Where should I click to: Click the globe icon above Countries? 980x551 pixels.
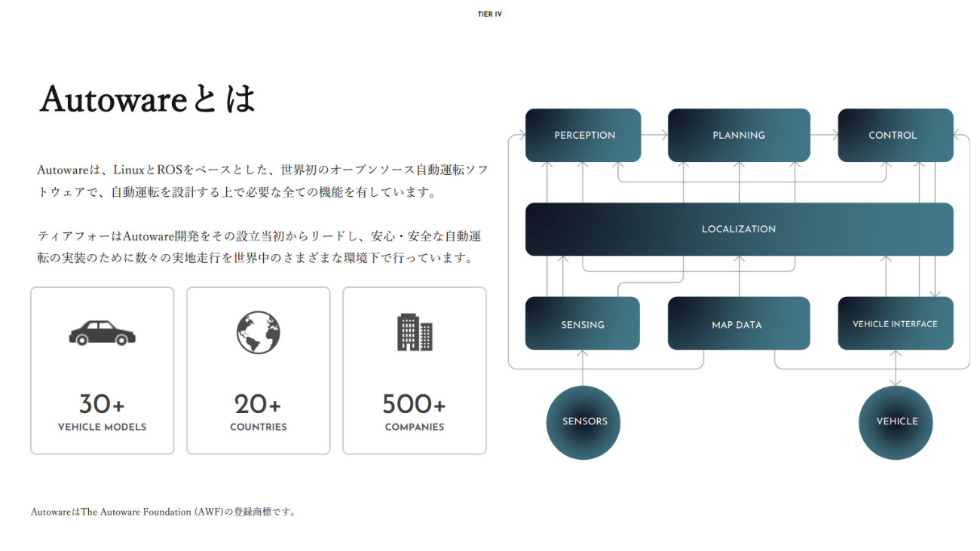point(259,332)
